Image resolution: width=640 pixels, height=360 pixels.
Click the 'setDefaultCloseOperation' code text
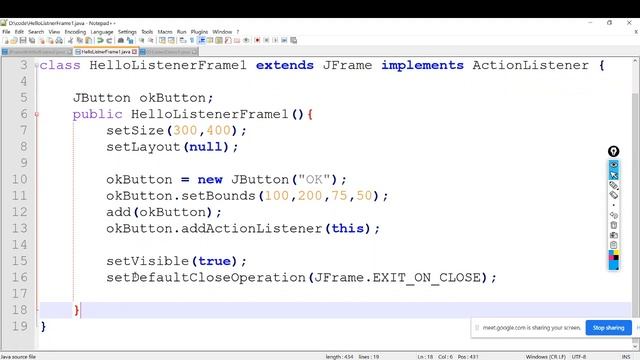206,278
